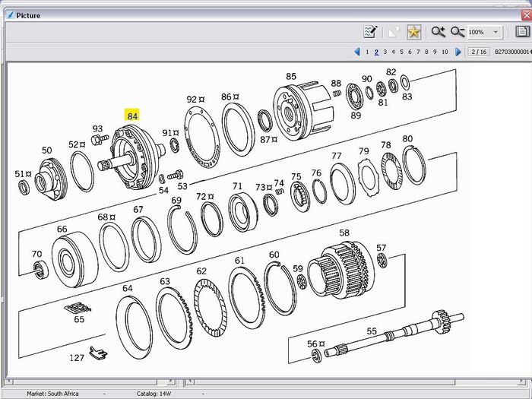Click the grayed-out copy pages icon

click(394, 32)
